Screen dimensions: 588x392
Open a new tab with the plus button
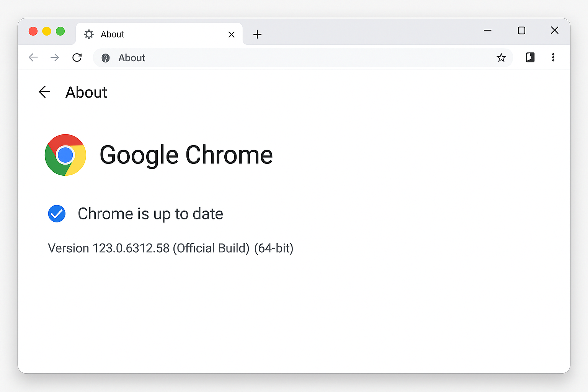point(257,34)
